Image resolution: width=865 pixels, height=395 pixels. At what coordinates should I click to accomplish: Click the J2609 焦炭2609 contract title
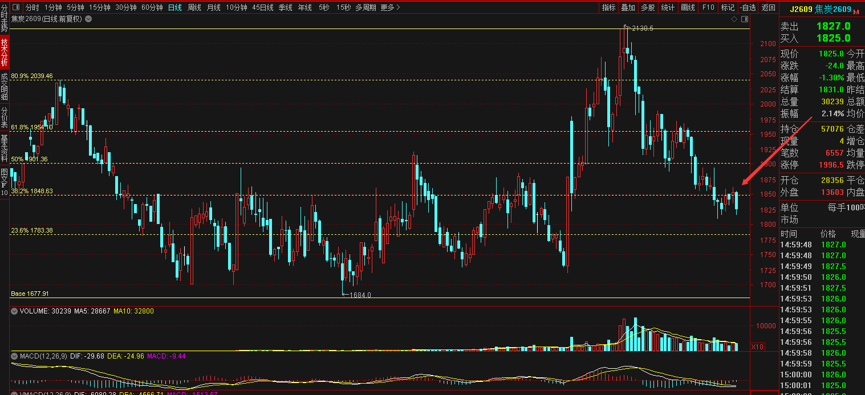pos(820,9)
